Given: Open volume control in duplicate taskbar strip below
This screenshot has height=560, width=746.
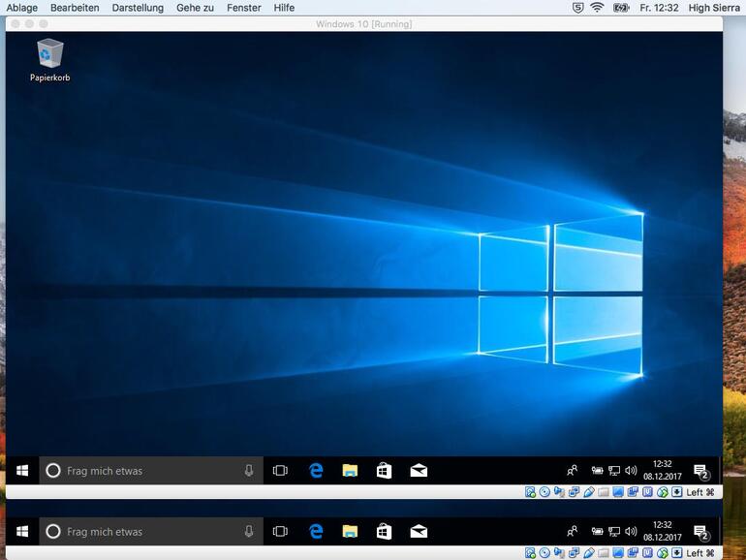Looking at the screenshot, I should click(x=631, y=532).
